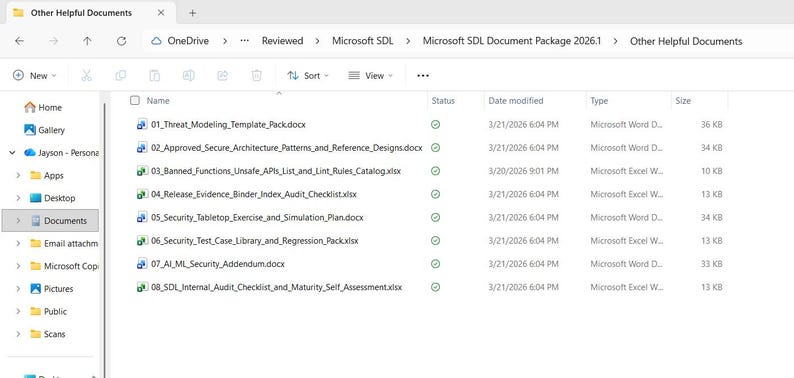Viewport: 794px width, 378px height.
Task: Click the Status column header
Action: pos(443,101)
